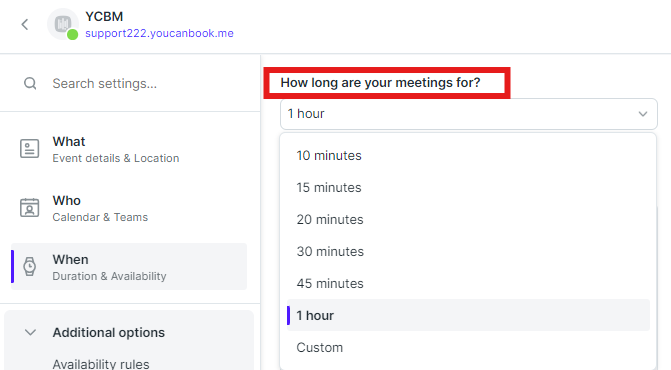Collapse the Additional options chevron
671x370 pixels.
tap(30, 332)
